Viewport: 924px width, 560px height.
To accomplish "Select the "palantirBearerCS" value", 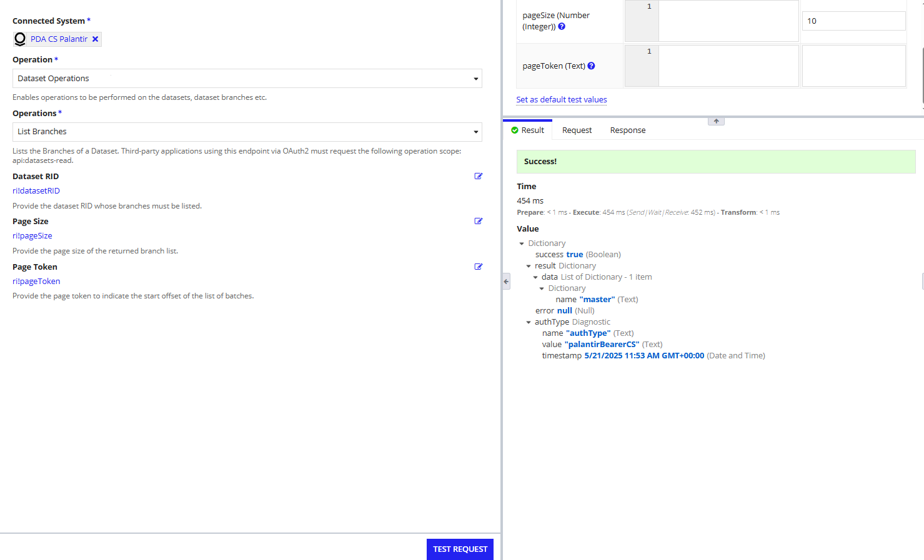I will point(602,345).
